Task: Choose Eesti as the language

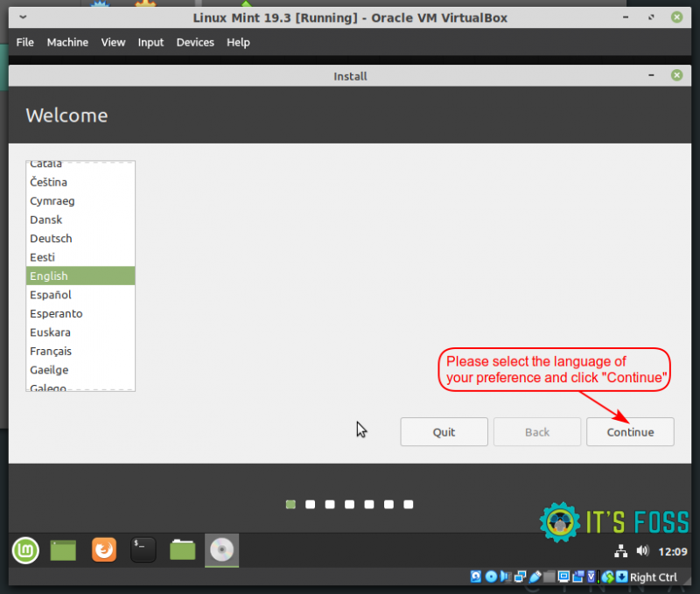Action: coord(80,257)
